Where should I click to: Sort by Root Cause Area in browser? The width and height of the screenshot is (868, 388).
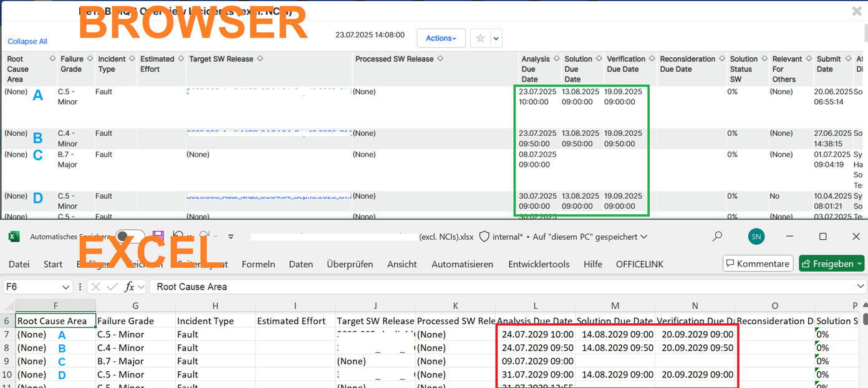52,59
